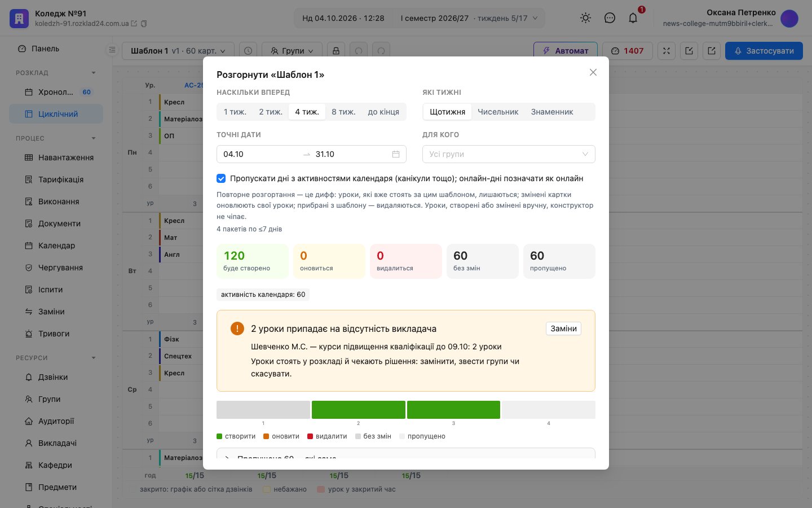The height and width of the screenshot is (508, 812).
Task: Open the semester and week selector
Action: click(x=469, y=18)
